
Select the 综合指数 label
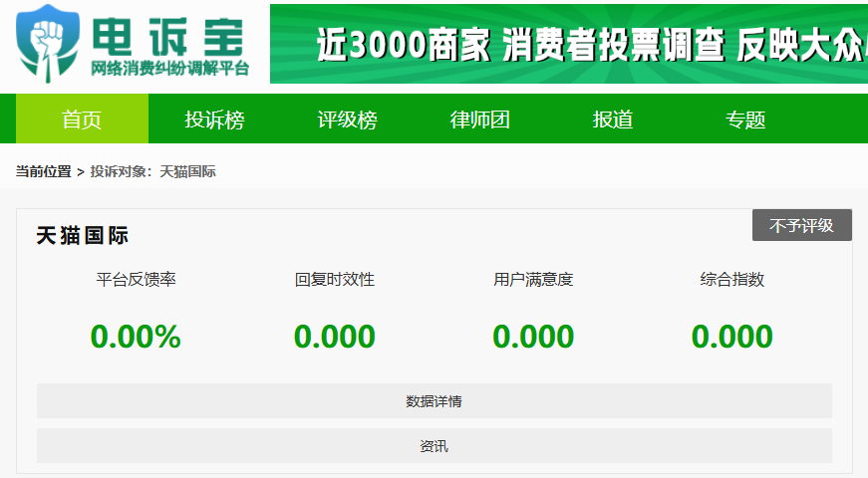(x=731, y=280)
